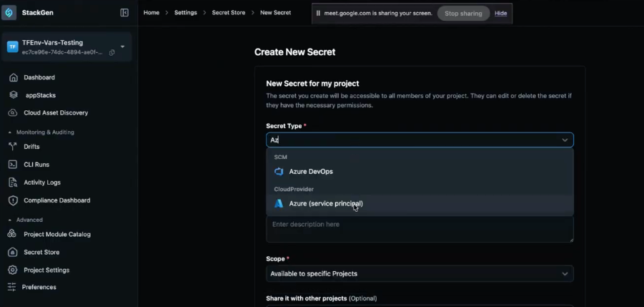Click the description text area

click(420, 229)
